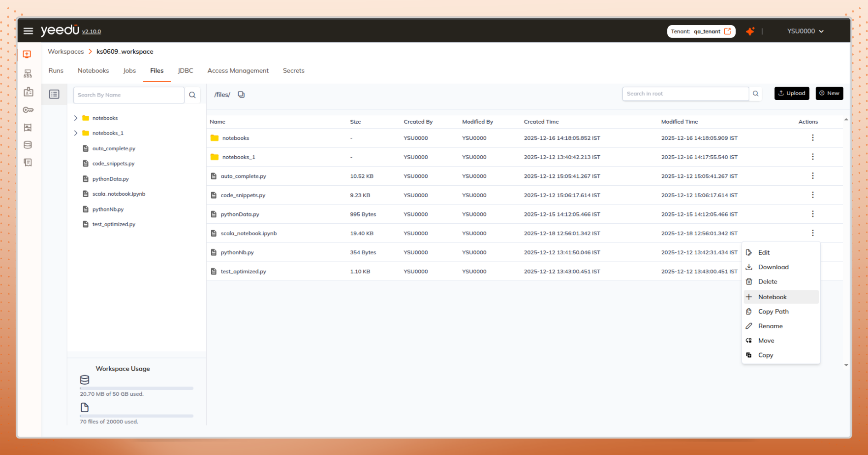
Task: Click the key-shaped secrets icon in the sidebar
Action: click(28, 110)
